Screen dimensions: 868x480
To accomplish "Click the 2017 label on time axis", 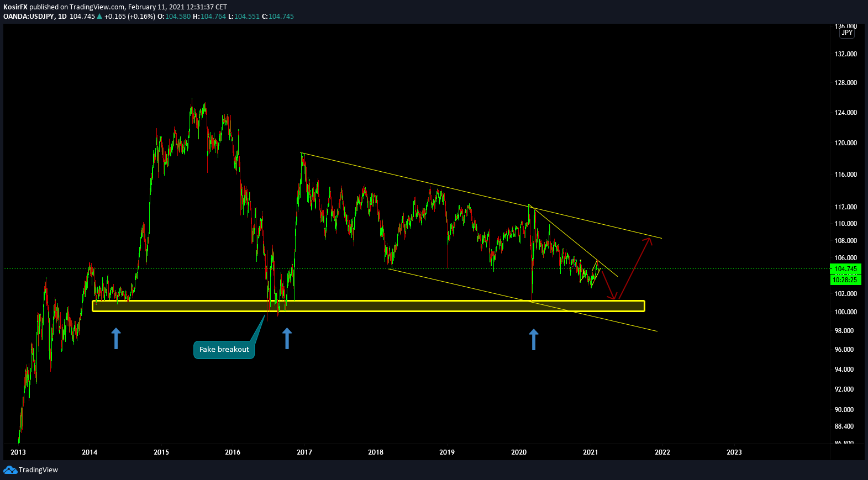I will pyautogui.click(x=304, y=452).
